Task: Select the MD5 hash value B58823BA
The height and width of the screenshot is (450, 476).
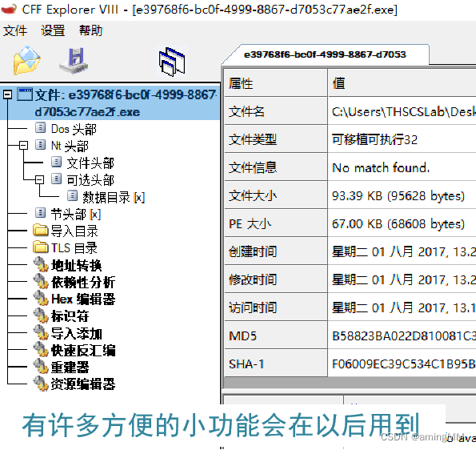Action: tap(404, 336)
